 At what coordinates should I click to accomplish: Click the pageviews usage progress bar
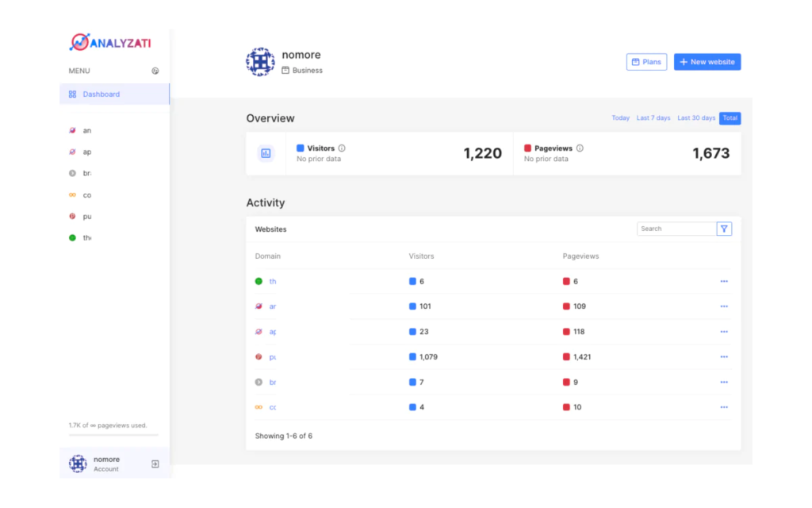(113, 435)
